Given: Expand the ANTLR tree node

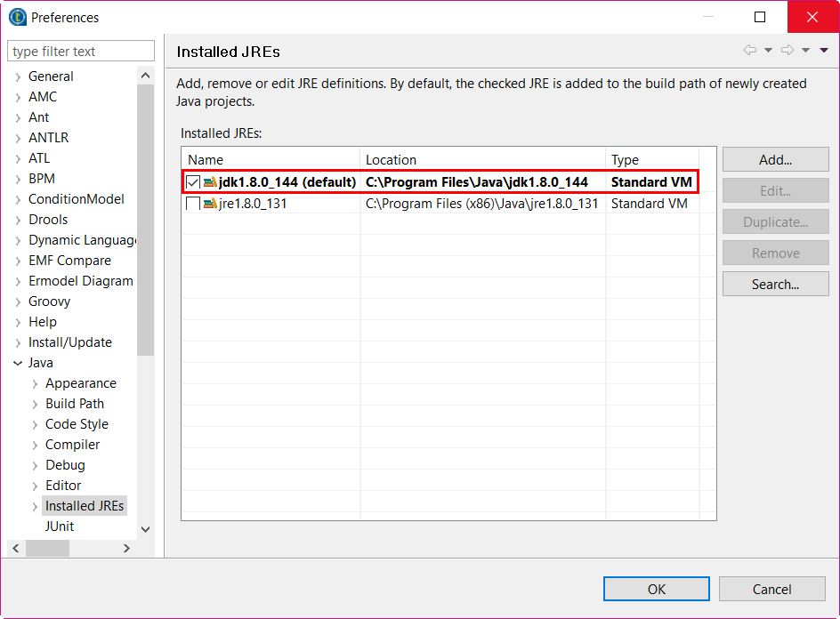Looking at the screenshot, I should pos(18,138).
